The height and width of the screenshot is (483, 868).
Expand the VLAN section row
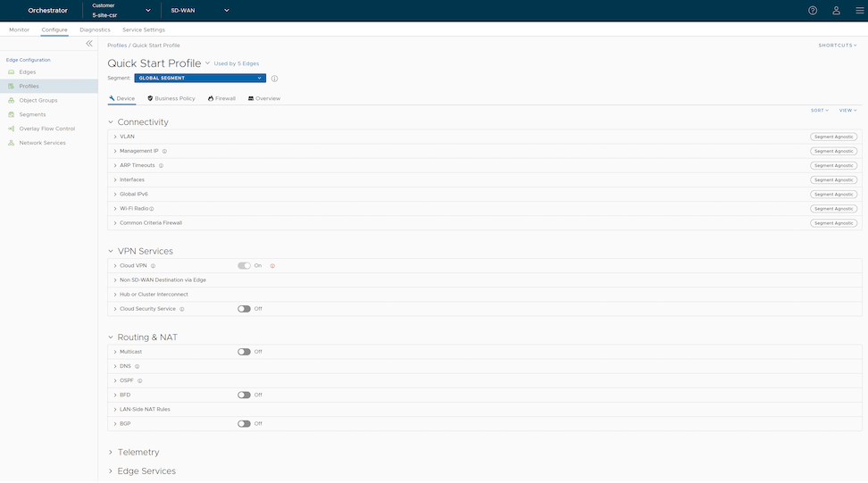coord(127,137)
